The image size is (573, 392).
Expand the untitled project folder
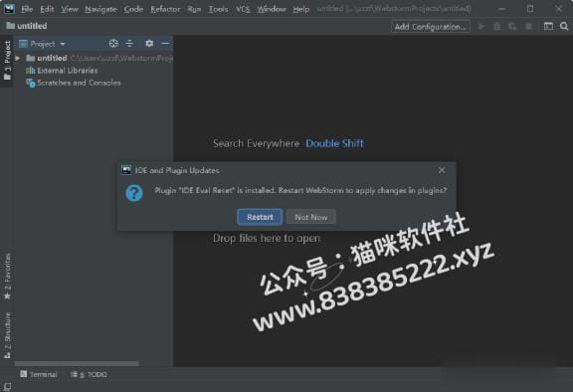[17, 58]
